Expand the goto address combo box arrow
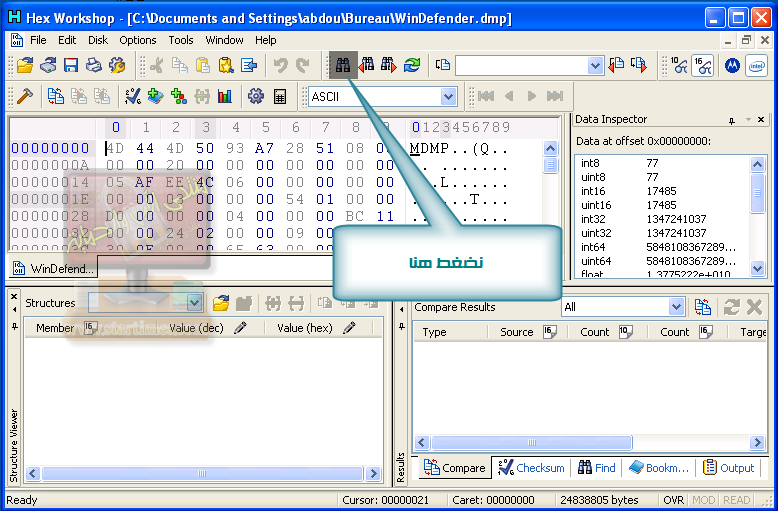The image size is (778, 511). [x=595, y=65]
